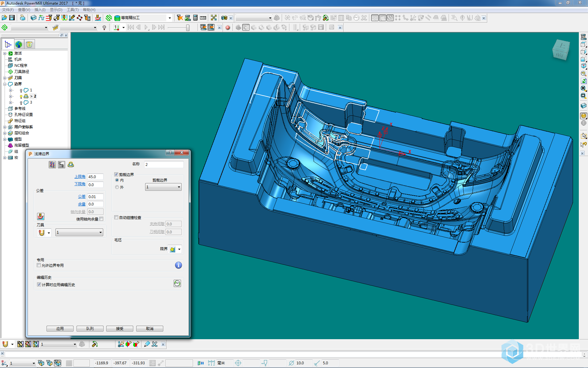Open the Explorer tree tab icon
This screenshot has width=588, height=368.
8,44
